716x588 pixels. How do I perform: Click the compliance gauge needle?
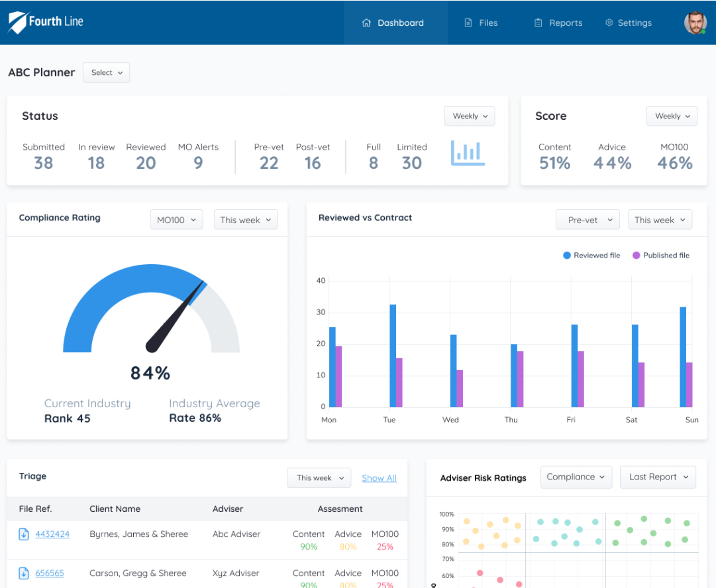click(x=175, y=317)
